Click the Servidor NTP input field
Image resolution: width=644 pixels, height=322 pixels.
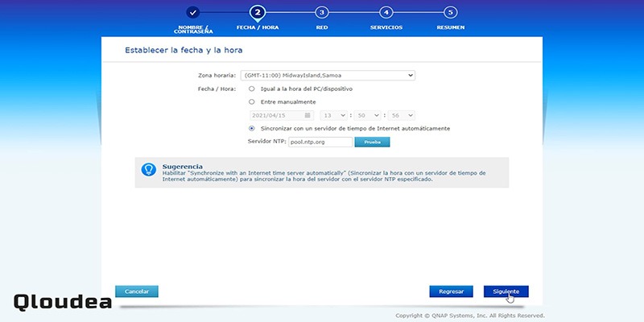[320, 142]
